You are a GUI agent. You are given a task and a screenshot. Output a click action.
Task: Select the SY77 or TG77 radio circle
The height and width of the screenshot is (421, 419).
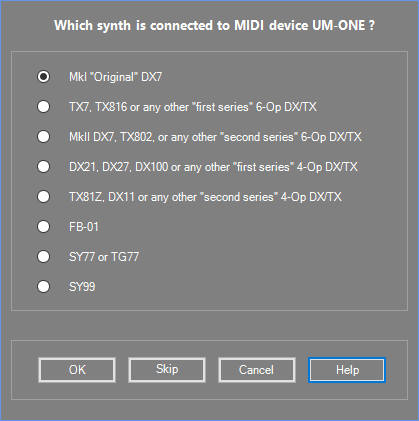click(43, 257)
